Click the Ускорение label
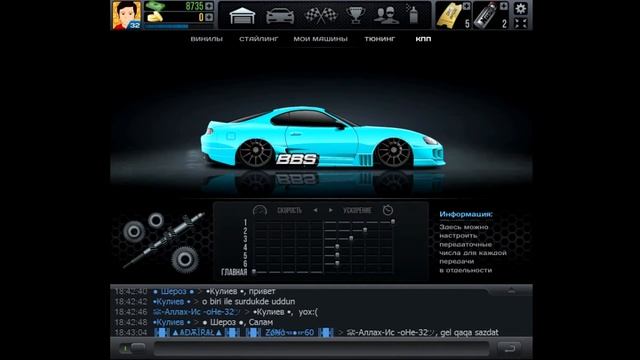The width and height of the screenshot is (640, 360). pos(357,211)
